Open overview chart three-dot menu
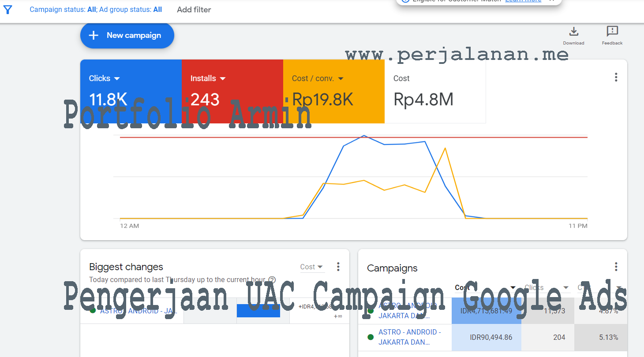Image resolution: width=644 pixels, height=357 pixels. point(616,77)
